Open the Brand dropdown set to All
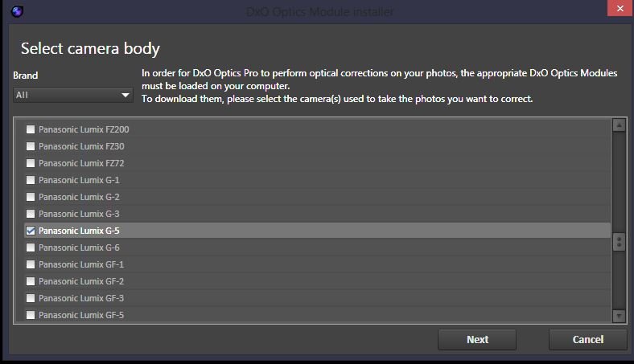The image size is (634, 364). [72, 95]
